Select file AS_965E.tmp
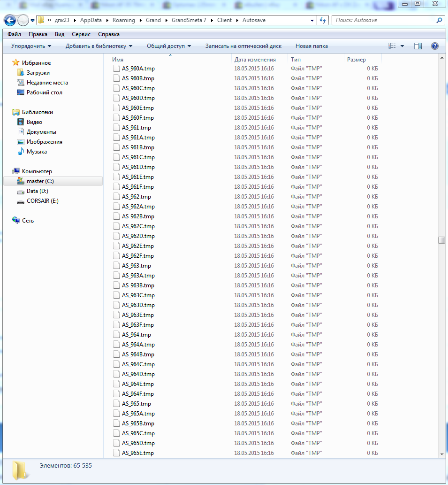Viewport: 448px width, 485px height. click(137, 453)
